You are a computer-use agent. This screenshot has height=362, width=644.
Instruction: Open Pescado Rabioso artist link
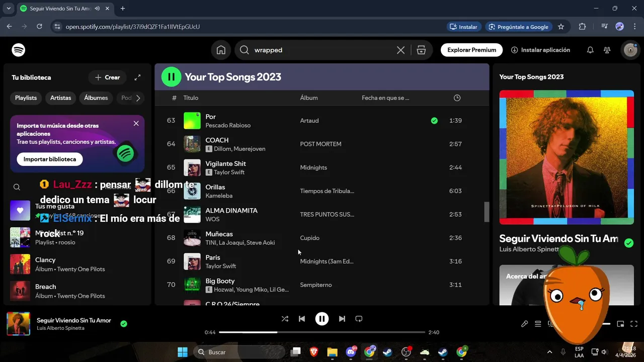tap(228, 125)
